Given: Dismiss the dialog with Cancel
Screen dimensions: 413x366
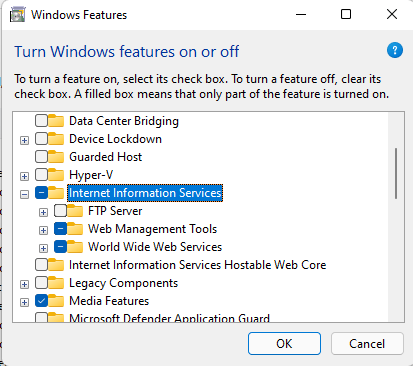Looking at the screenshot, I should 367,344.
